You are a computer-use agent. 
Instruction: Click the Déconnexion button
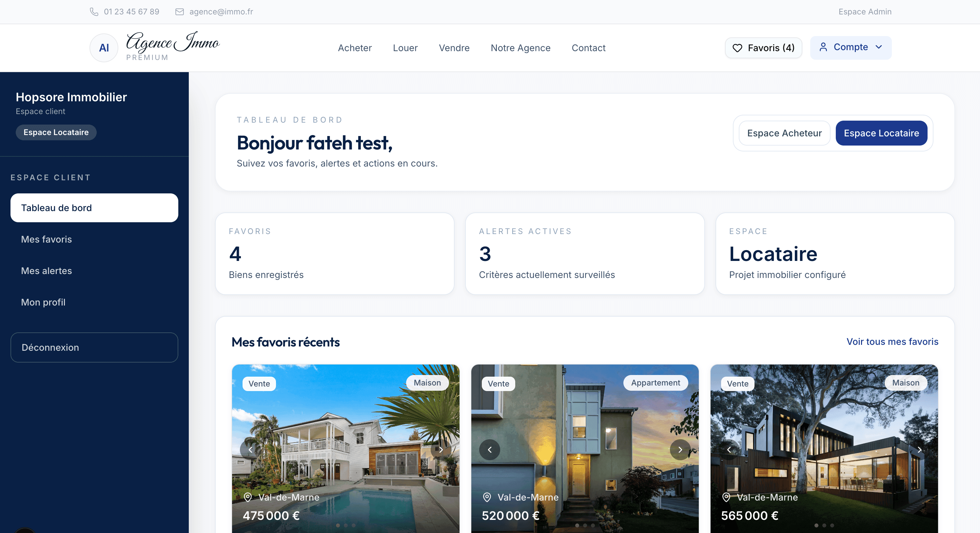(x=94, y=347)
